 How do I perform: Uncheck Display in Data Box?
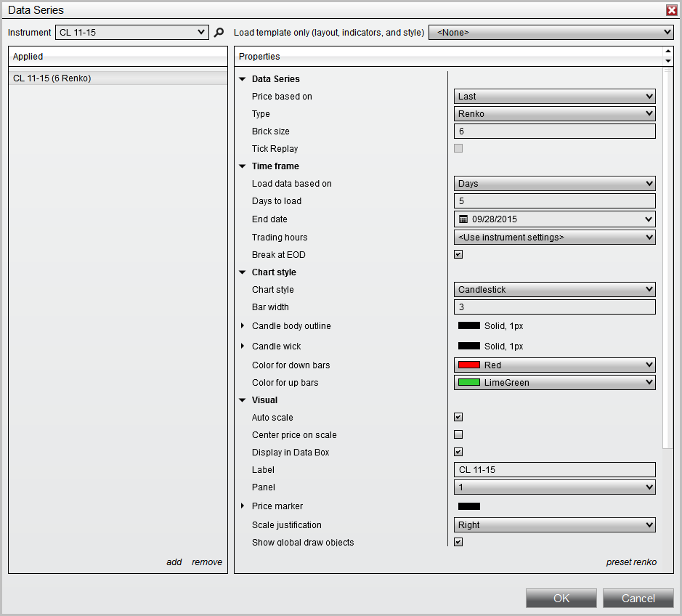pos(458,452)
